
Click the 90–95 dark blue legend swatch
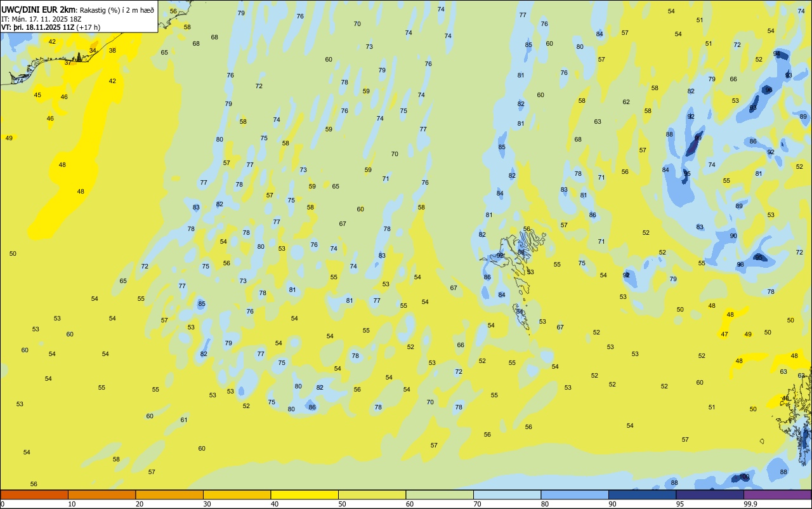tap(643, 494)
